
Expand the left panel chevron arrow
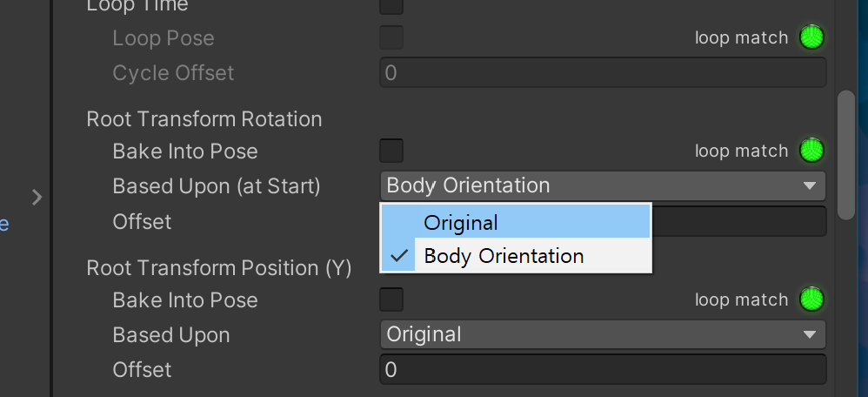tap(37, 198)
